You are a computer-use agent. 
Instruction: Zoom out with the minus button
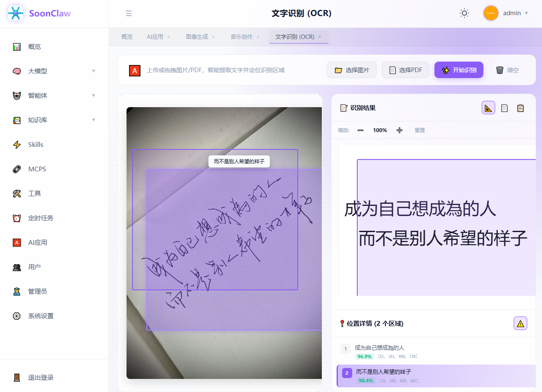[361, 130]
